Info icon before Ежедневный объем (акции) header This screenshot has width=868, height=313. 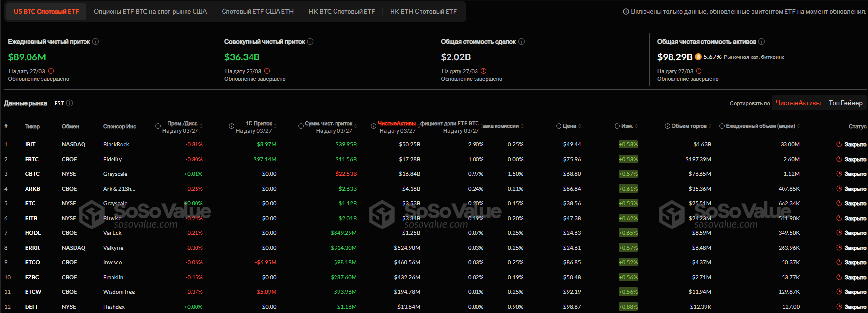click(722, 126)
